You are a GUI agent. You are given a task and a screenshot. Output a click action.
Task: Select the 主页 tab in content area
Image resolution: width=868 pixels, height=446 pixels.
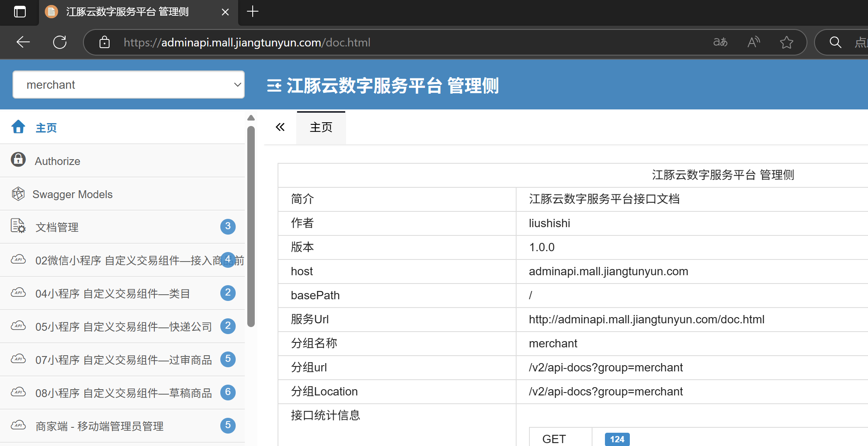coord(321,127)
